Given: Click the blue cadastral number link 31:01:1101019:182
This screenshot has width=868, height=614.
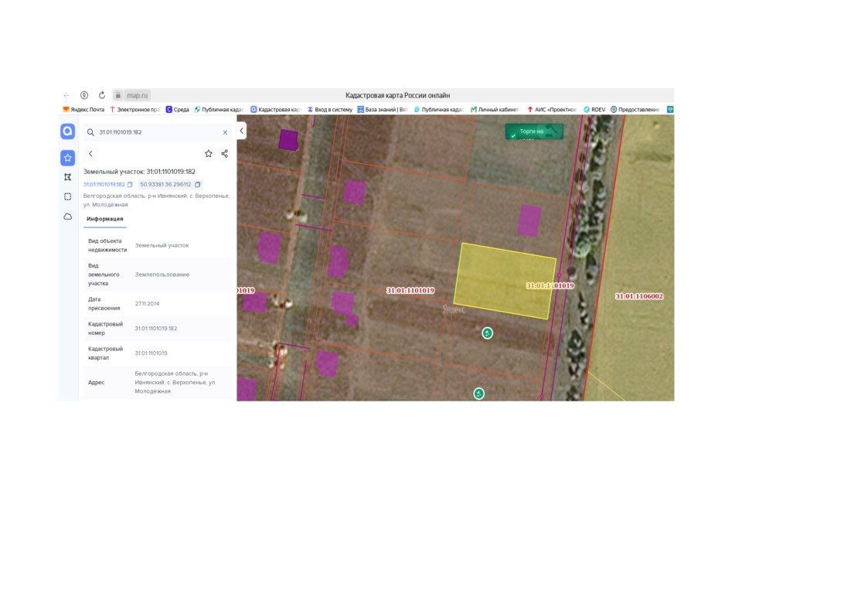Looking at the screenshot, I should click(104, 184).
